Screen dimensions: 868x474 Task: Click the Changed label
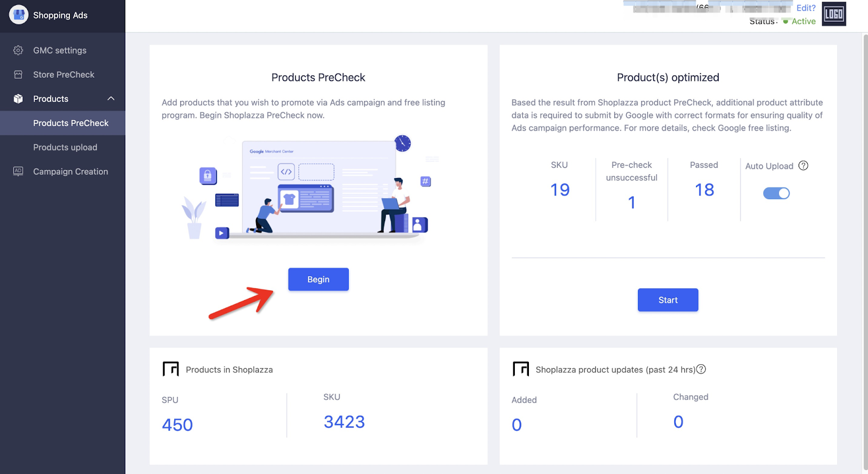point(691,397)
